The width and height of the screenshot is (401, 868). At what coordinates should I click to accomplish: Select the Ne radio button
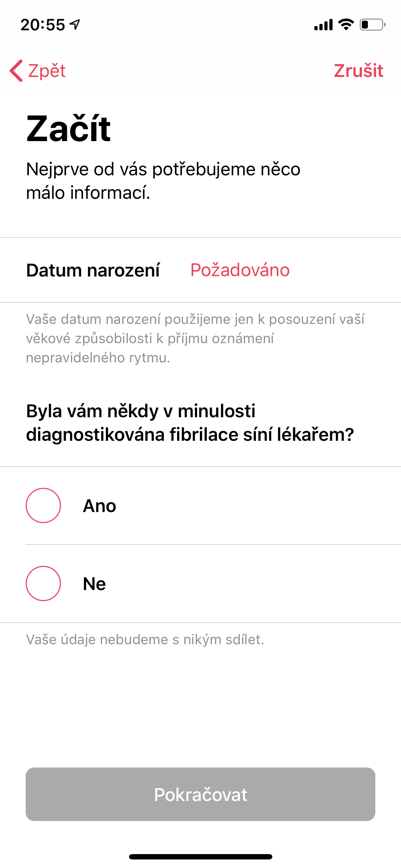[x=43, y=584]
